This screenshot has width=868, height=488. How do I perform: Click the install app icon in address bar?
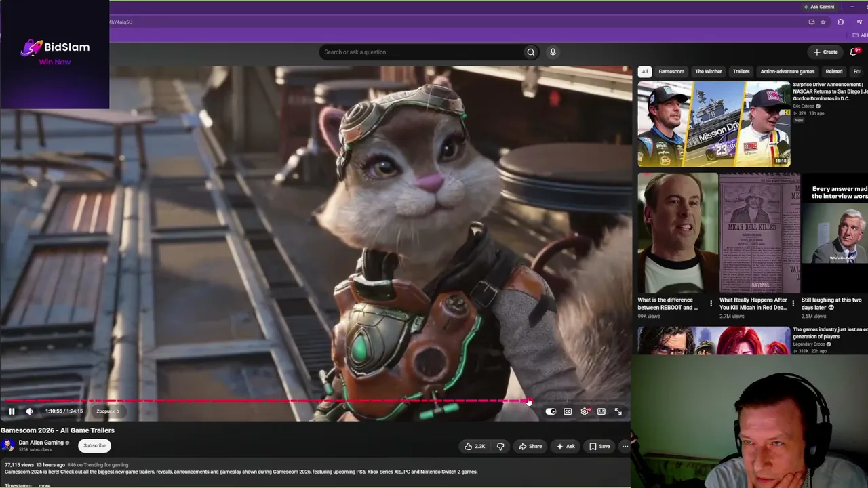click(812, 22)
